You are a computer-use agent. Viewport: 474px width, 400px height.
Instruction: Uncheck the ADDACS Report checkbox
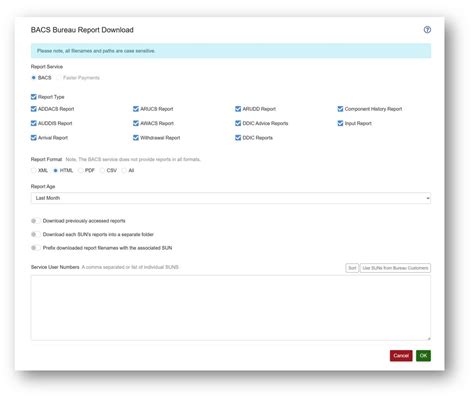tap(34, 109)
